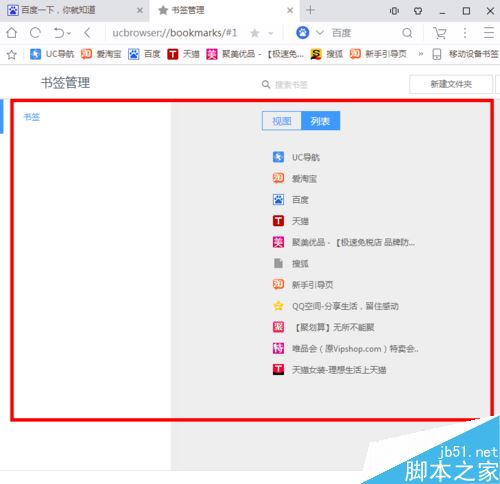The height and width of the screenshot is (484, 500).
Task: Click 聚划算 favicon in list
Action: [278, 327]
